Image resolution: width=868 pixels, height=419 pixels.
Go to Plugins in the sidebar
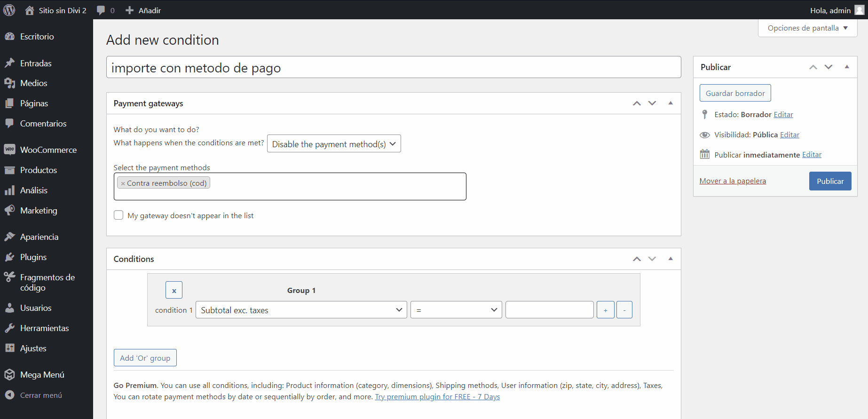(33, 257)
